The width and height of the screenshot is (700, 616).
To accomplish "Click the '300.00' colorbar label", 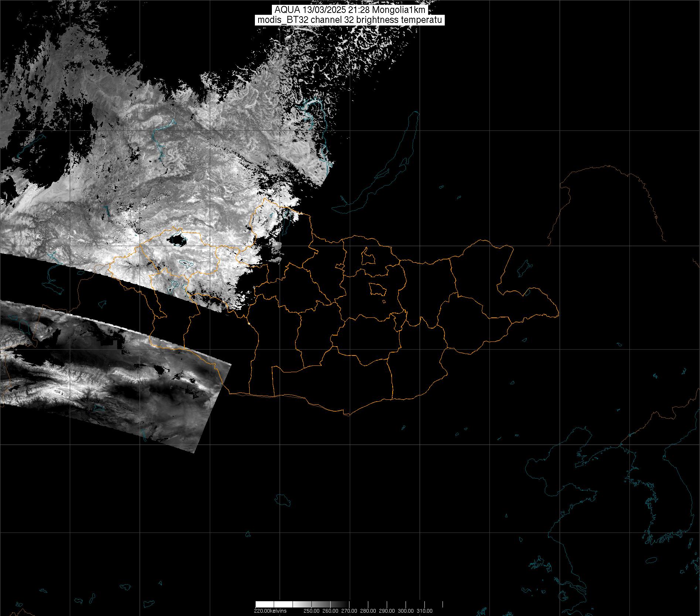I will point(406,611).
